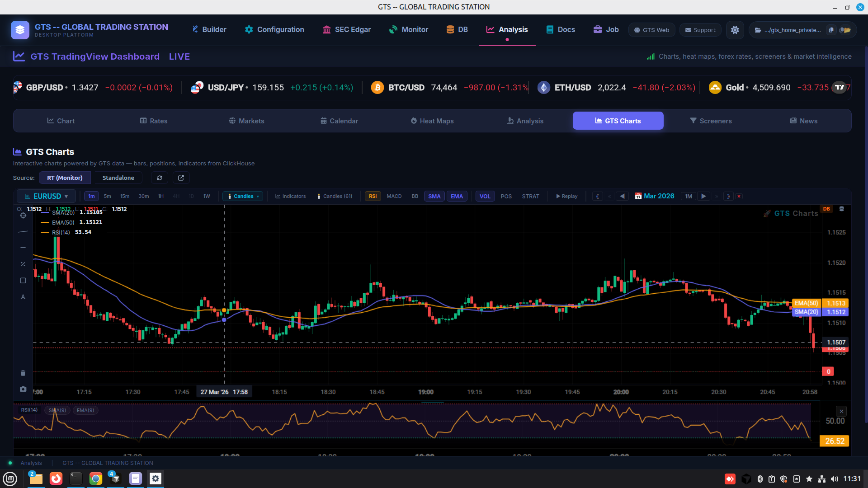The height and width of the screenshot is (488, 868).
Task: Toggle POS positions overlay
Action: [x=506, y=197]
